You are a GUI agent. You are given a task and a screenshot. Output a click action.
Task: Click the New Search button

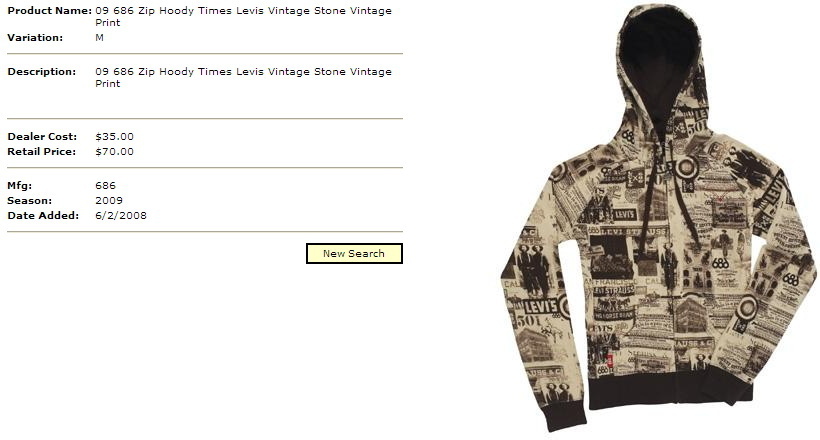click(x=354, y=253)
